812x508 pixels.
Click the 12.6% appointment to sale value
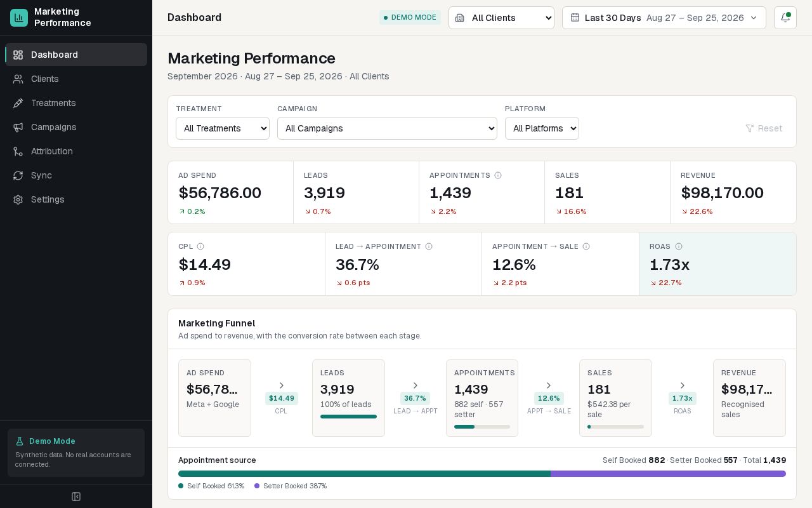coord(514,265)
